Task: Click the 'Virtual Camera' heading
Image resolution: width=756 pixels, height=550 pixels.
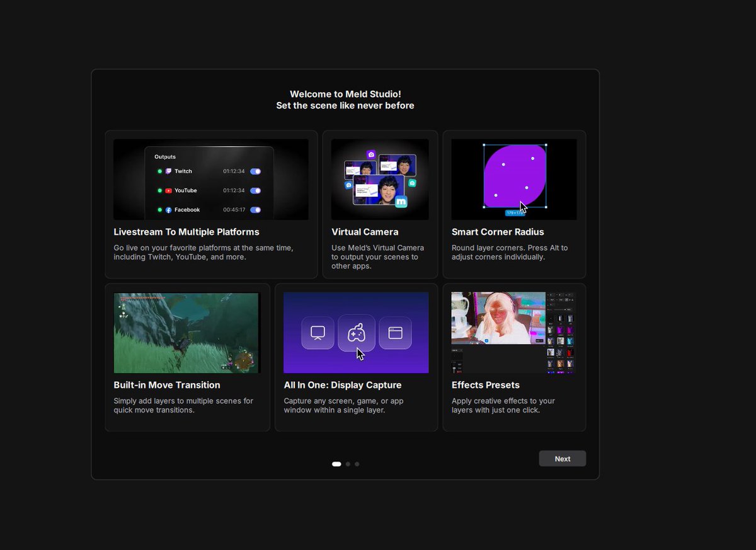Action: 365,232
